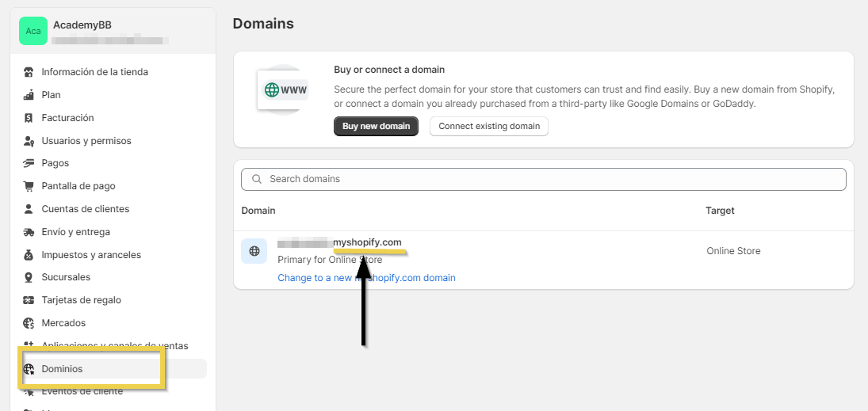This screenshot has height=411, width=868.
Task: Open the Dominios settings page
Action: (62, 369)
